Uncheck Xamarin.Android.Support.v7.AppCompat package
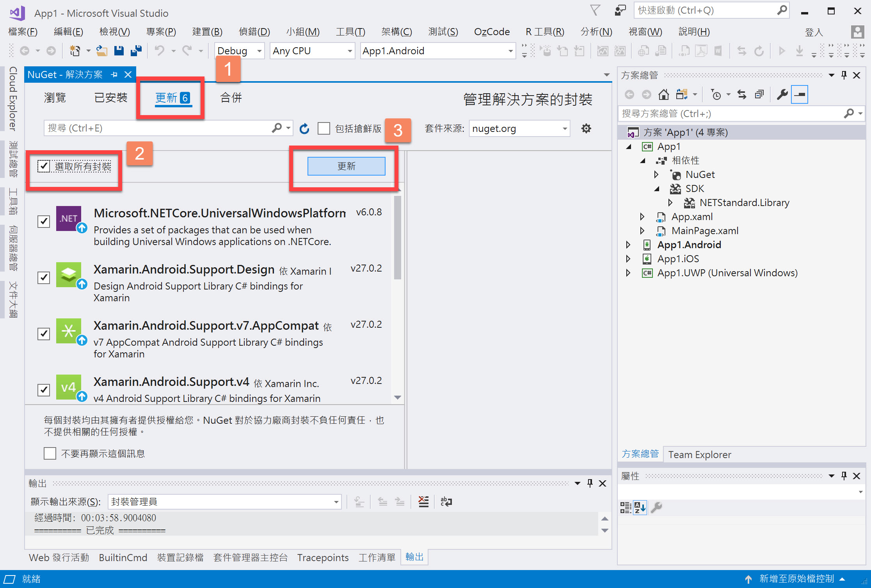 click(44, 334)
